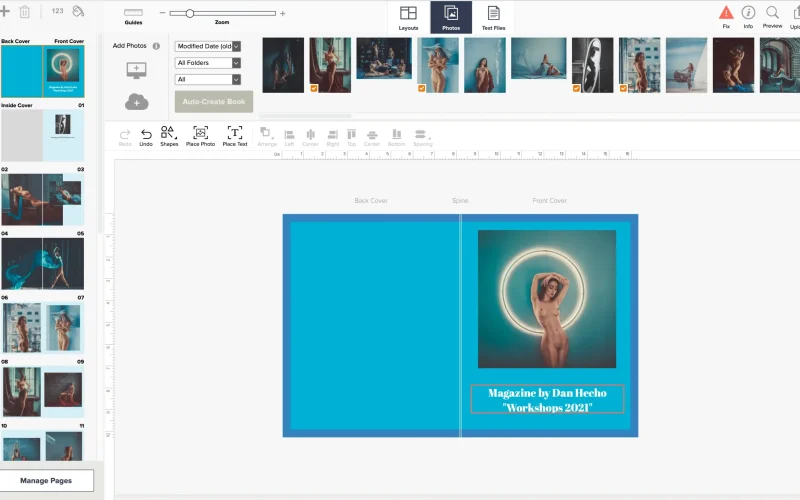The image size is (800, 500).
Task: Expand the All Folders dropdown
Action: (x=208, y=63)
